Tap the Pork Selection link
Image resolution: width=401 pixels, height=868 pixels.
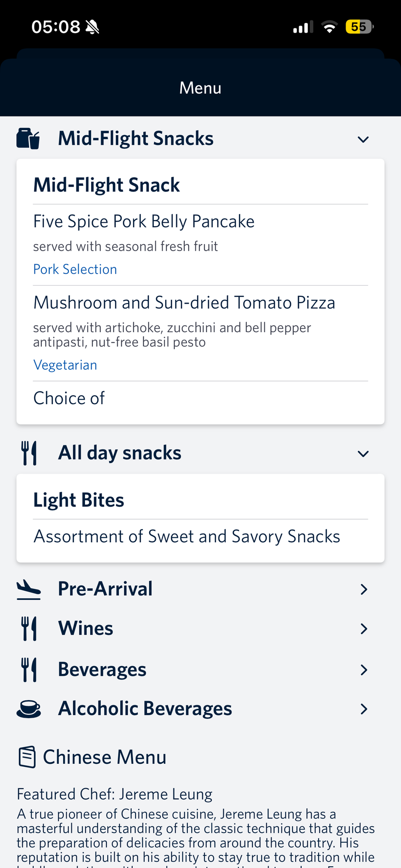coord(75,269)
